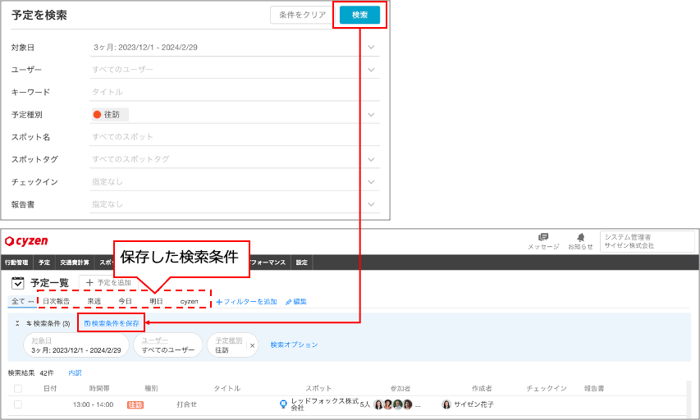700x420 pixels.
Task: Switch to the 明日 filter tab
Action: [x=156, y=301]
